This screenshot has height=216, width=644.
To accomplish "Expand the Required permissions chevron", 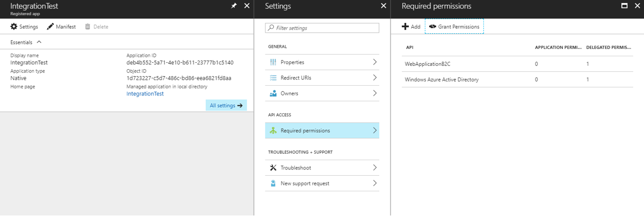I will click(374, 130).
